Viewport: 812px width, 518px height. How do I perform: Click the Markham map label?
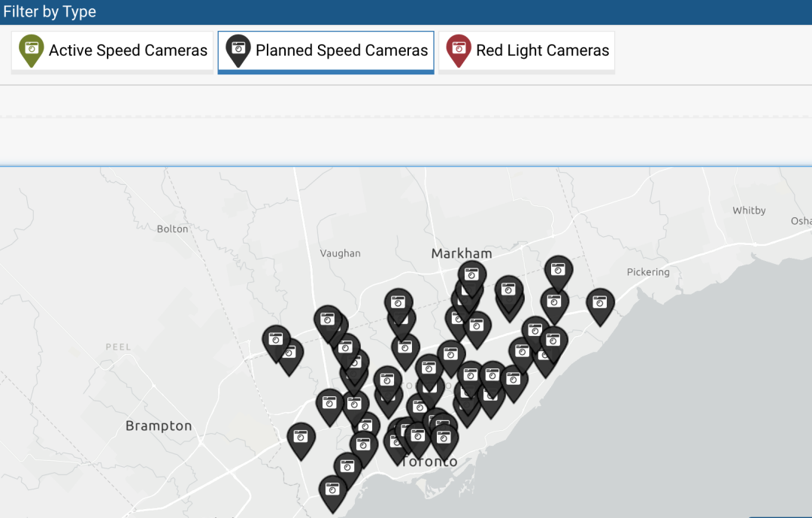tap(462, 253)
